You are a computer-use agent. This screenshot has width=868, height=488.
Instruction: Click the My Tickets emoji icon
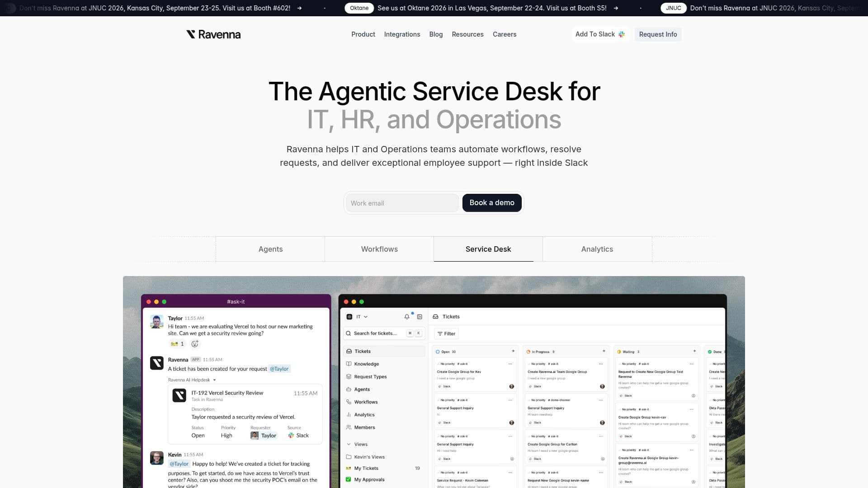click(349, 468)
